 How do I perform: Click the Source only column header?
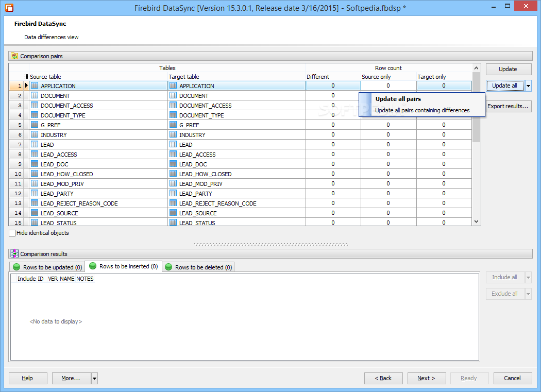(x=388, y=77)
